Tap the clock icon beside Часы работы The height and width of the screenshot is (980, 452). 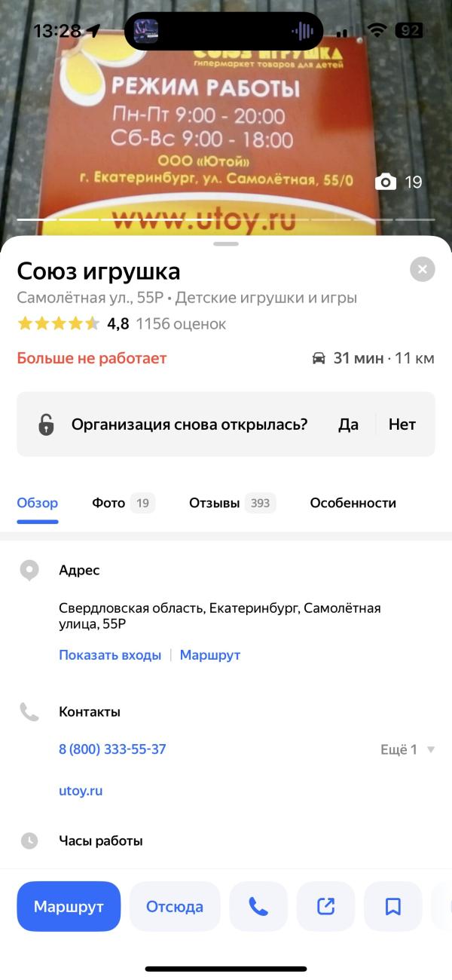pyautogui.click(x=29, y=839)
